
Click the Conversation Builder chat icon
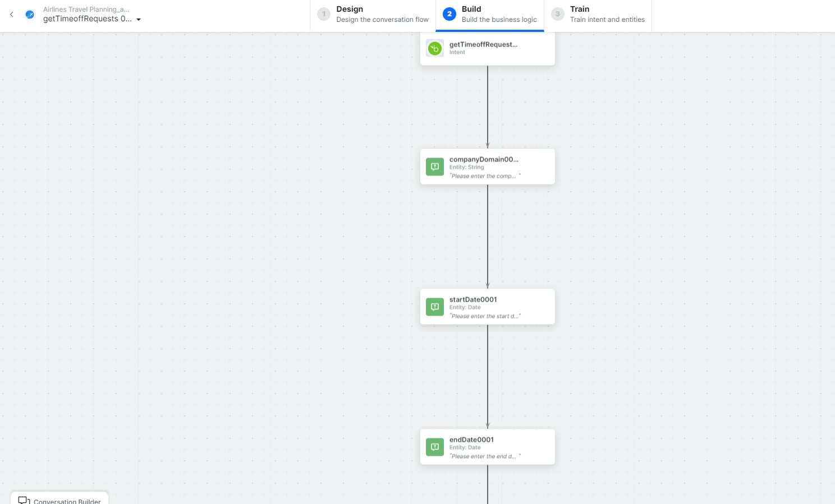24,500
